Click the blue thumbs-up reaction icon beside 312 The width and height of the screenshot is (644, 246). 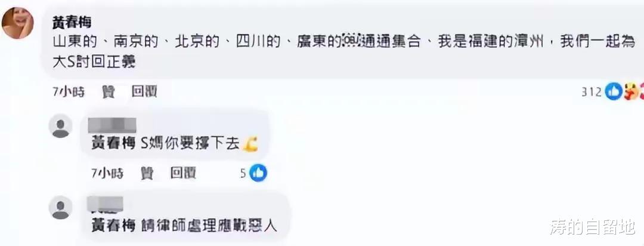pyautogui.click(x=614, y=92)
